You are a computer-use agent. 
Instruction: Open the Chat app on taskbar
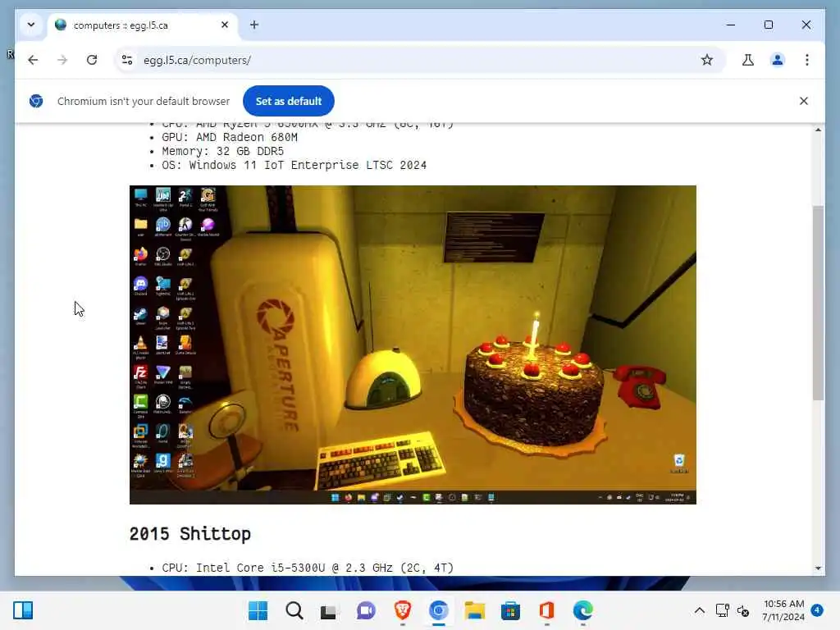coord(367,610)
